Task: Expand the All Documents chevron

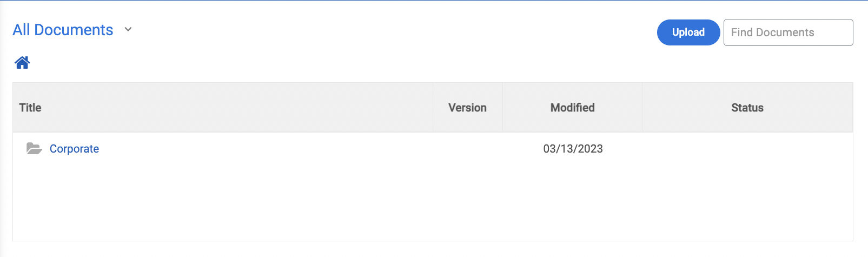Action: (128, 30)
